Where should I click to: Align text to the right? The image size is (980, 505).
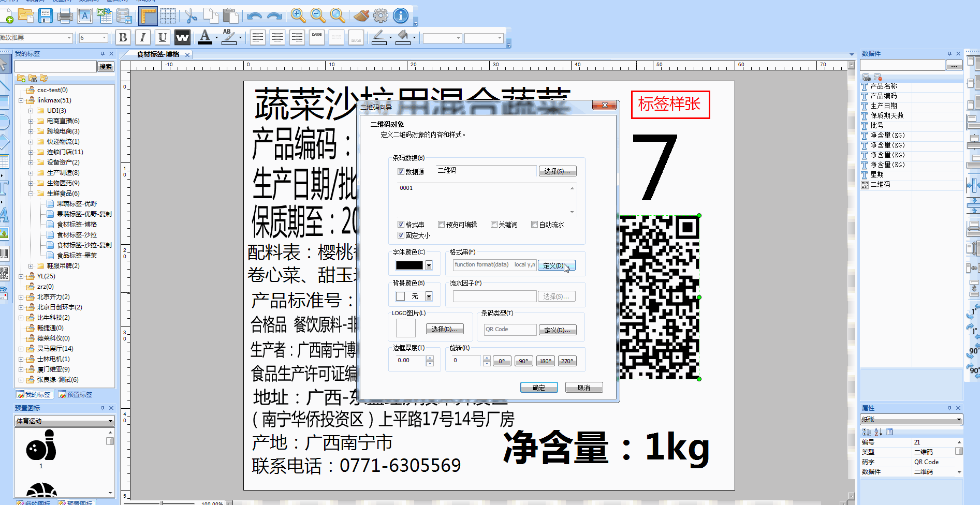tap(297, 37)
